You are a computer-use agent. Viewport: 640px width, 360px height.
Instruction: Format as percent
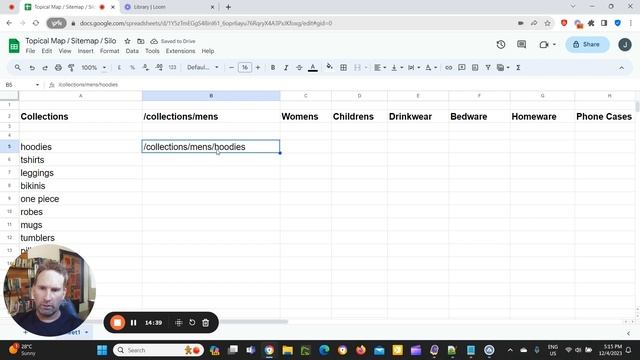tap(132, 67)
